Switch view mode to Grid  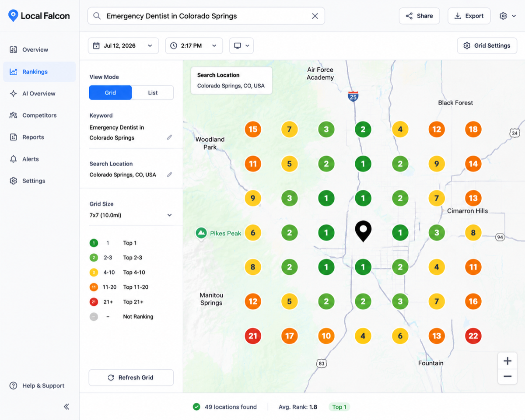110,93
